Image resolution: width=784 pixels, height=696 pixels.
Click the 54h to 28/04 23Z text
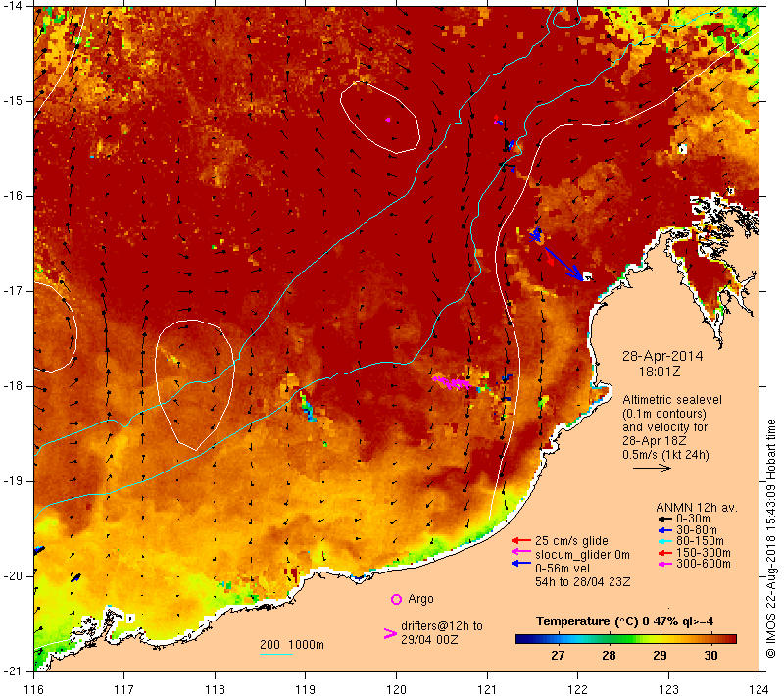[582, 582]
